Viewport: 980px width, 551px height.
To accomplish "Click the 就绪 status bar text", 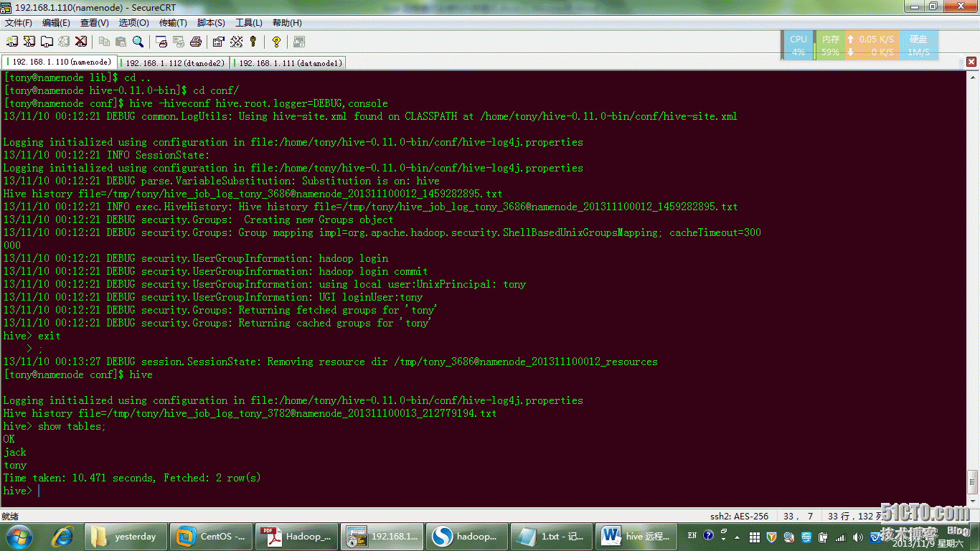I will [9, 516].
